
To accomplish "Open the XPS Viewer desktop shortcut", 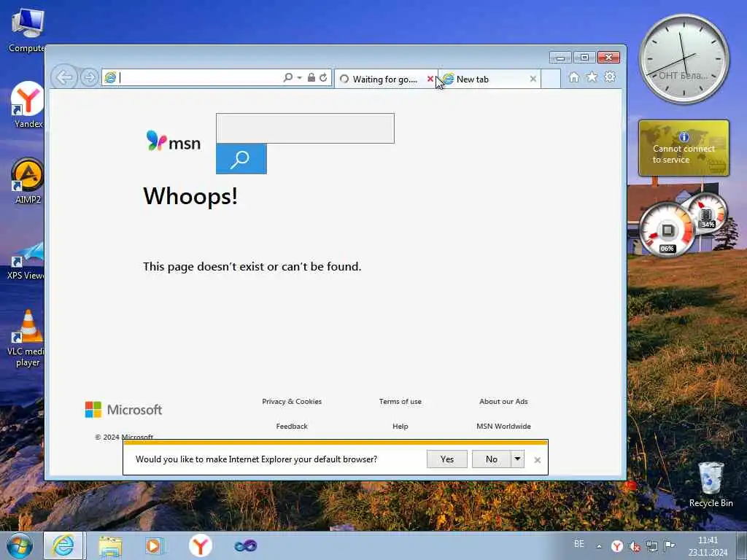I will click(x=27, y=260).
